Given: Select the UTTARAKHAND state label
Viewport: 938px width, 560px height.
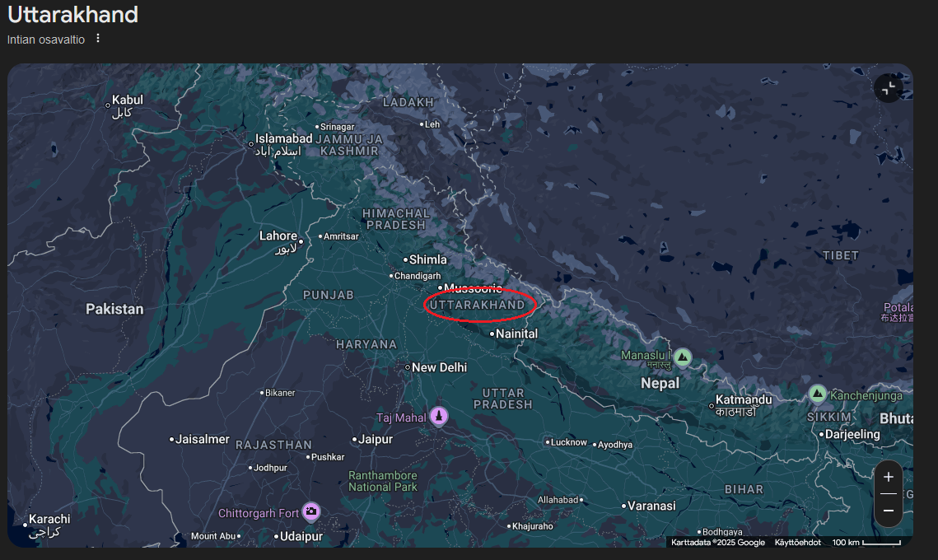Looking at the screenshot, I should [478, 305].
